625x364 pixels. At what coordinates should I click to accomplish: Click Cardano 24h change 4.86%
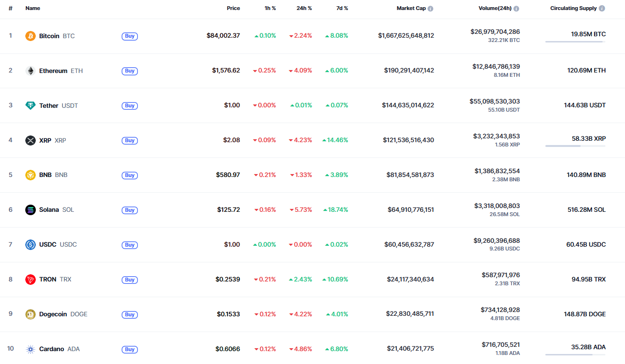[301, 349]
